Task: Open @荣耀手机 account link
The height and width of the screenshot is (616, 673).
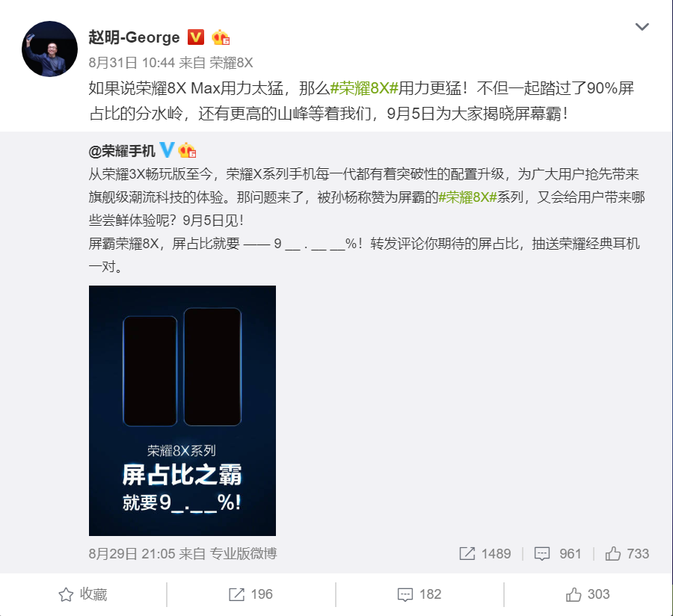Action: (121, 151)
